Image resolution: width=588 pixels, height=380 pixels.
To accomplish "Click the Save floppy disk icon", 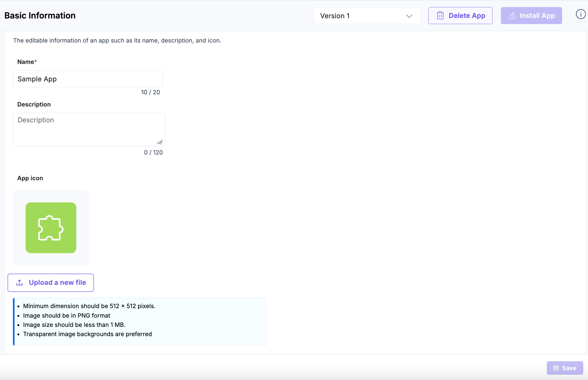I will [556, 368].
